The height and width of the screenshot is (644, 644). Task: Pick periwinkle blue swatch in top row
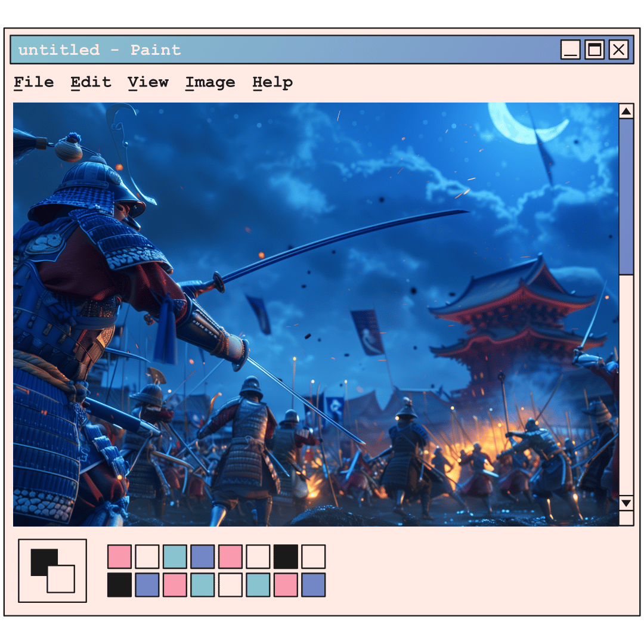coord(203,556)
